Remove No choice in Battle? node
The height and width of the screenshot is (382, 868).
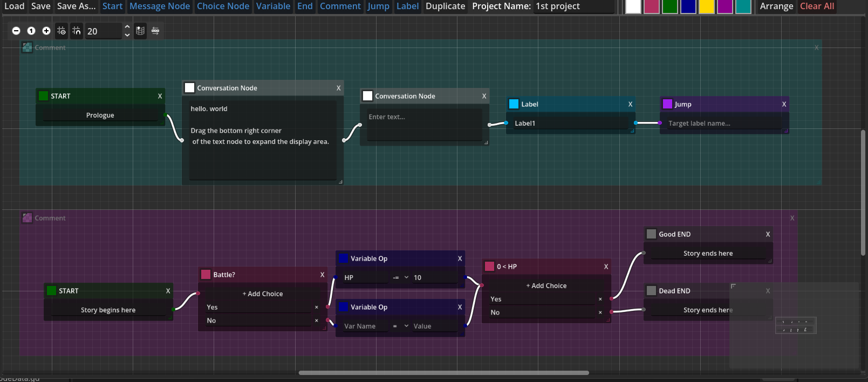pyautogui.click(x=316, y=320)
